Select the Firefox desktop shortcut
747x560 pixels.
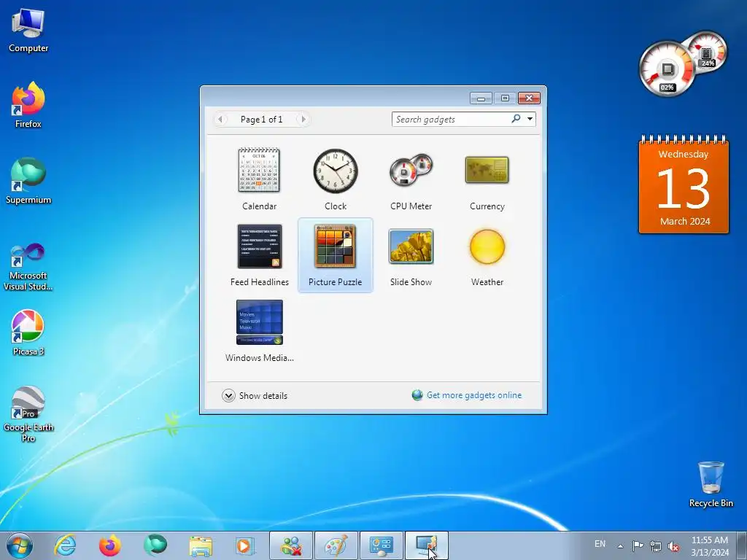point(28,105)
